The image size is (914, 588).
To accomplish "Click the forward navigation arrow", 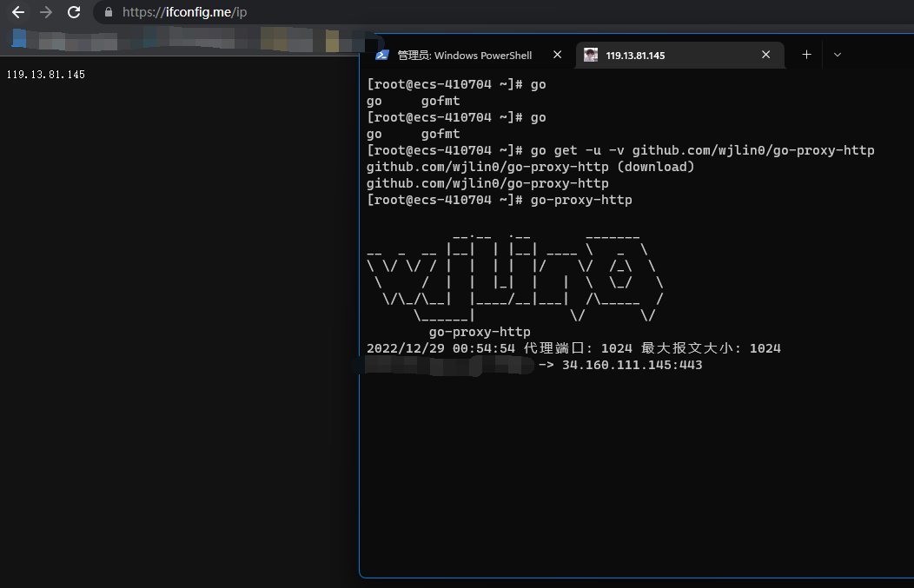I will click(45, 12).
